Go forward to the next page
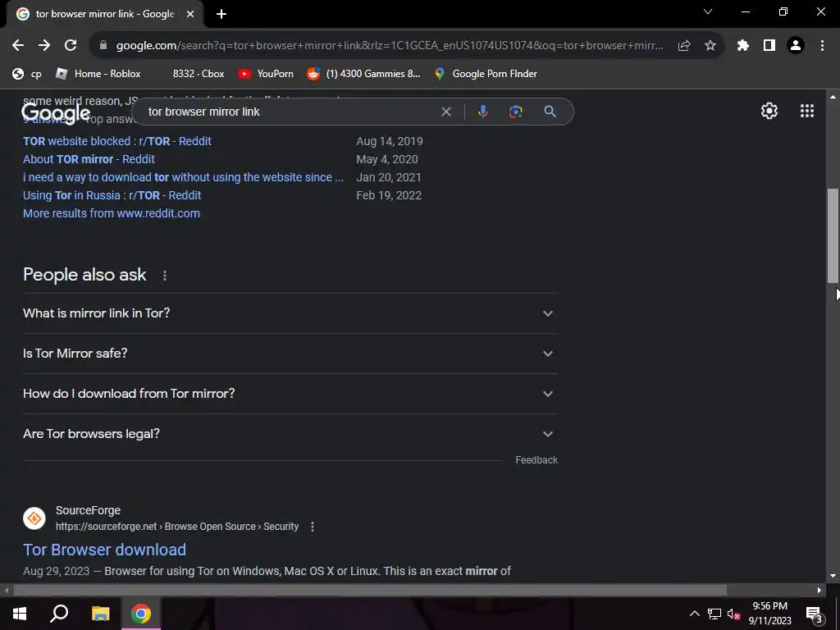The image size is (840, 630). 44,46
